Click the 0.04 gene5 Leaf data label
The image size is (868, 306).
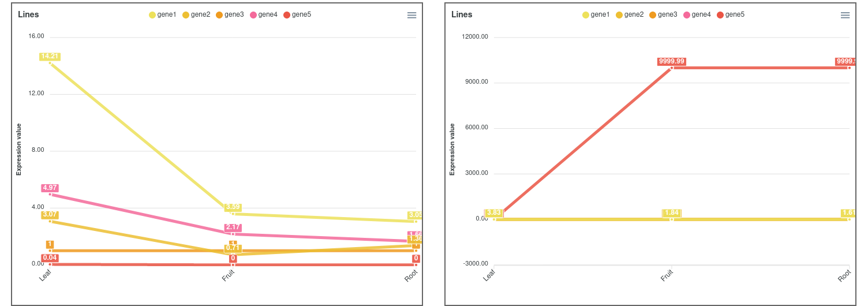pyautogui.click(x=50, y=258)
